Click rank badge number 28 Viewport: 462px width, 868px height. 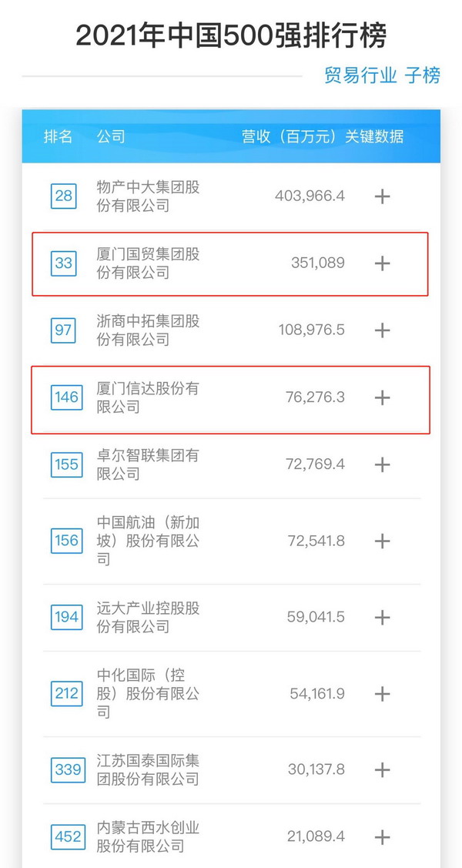[x=63, y=196]
